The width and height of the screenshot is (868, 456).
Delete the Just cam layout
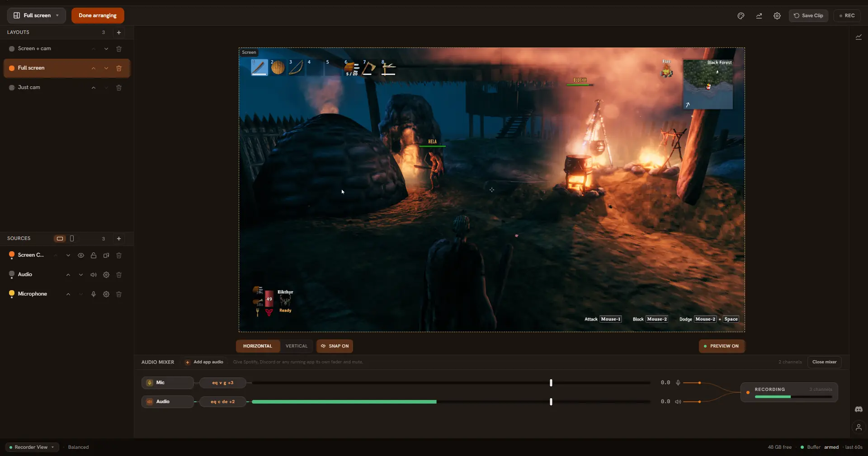(x=119, y=88)
